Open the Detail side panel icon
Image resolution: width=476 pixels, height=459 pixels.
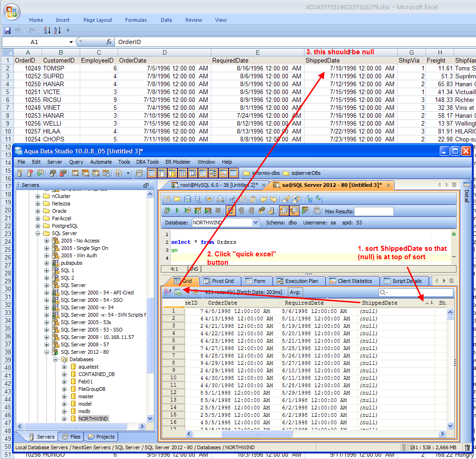click(467, 185)
